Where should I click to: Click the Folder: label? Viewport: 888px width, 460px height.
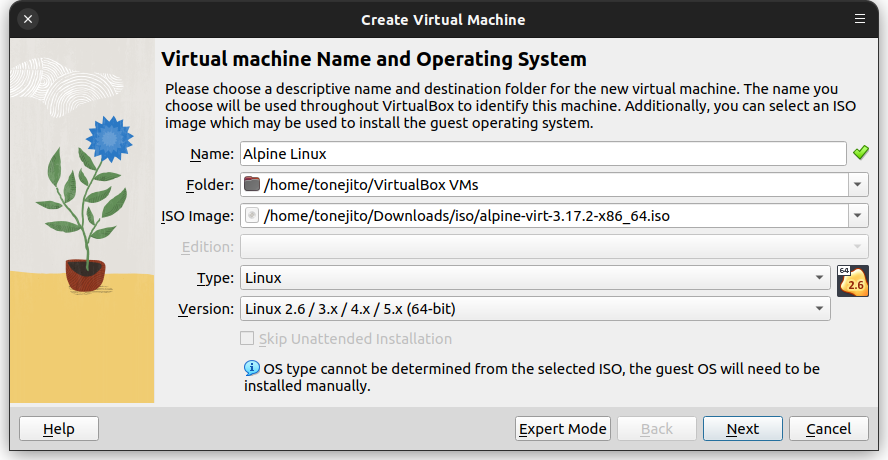(x=210, y=185)
